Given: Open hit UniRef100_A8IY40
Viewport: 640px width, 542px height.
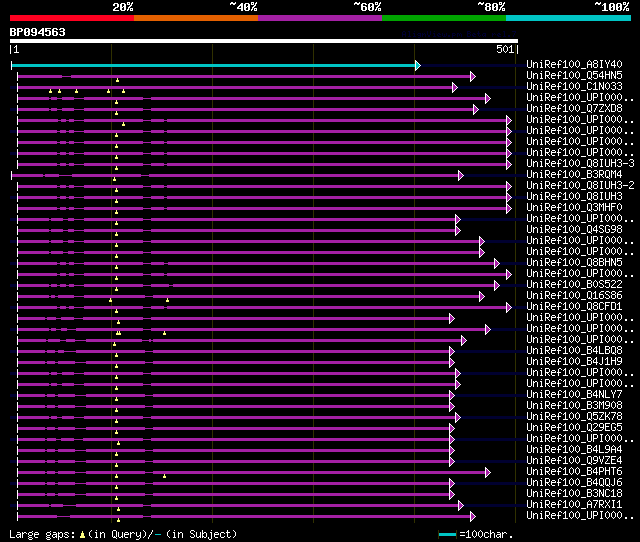Looking at the screenshot, I should 574,64.
